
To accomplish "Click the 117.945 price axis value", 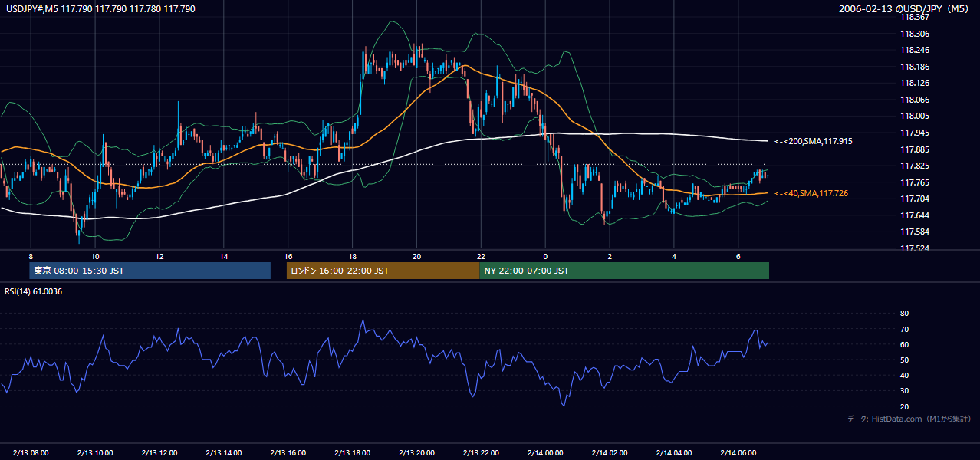I will point(914,133).
